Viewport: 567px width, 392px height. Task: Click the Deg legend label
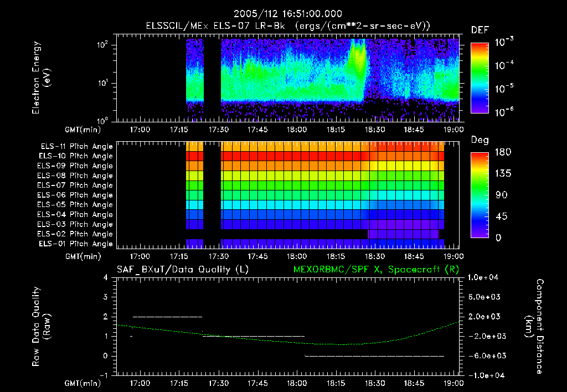[x=480, y=140]
